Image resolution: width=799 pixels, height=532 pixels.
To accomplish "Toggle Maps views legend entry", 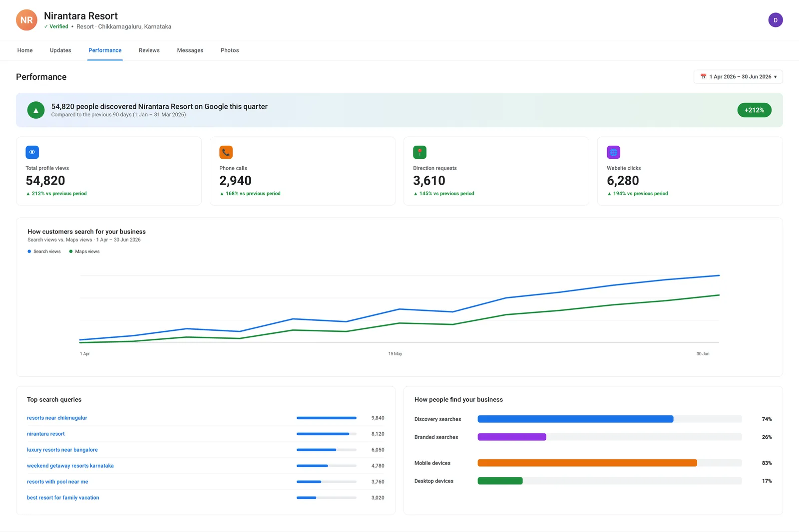I will point(84,252).
